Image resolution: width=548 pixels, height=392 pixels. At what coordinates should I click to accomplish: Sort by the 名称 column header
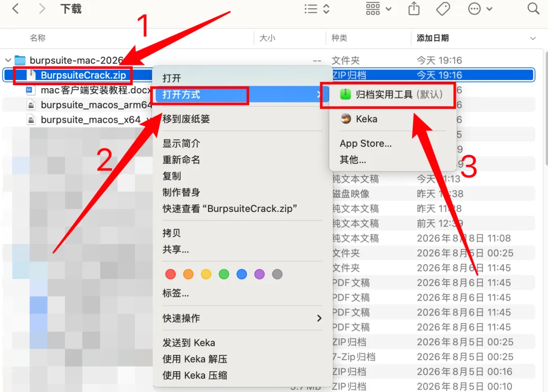coord(38,38)
